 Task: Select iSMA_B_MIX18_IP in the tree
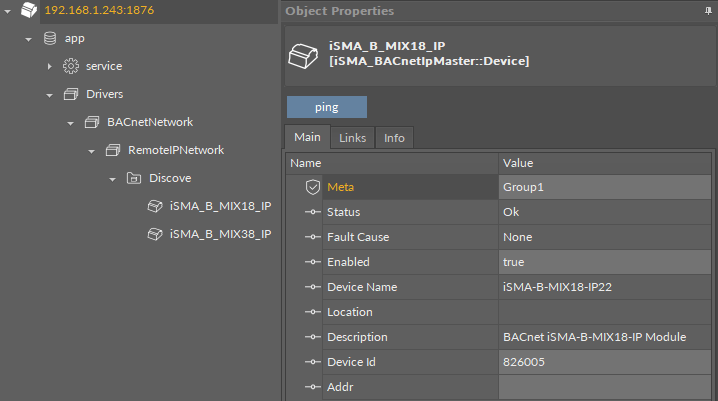(220, 206)
